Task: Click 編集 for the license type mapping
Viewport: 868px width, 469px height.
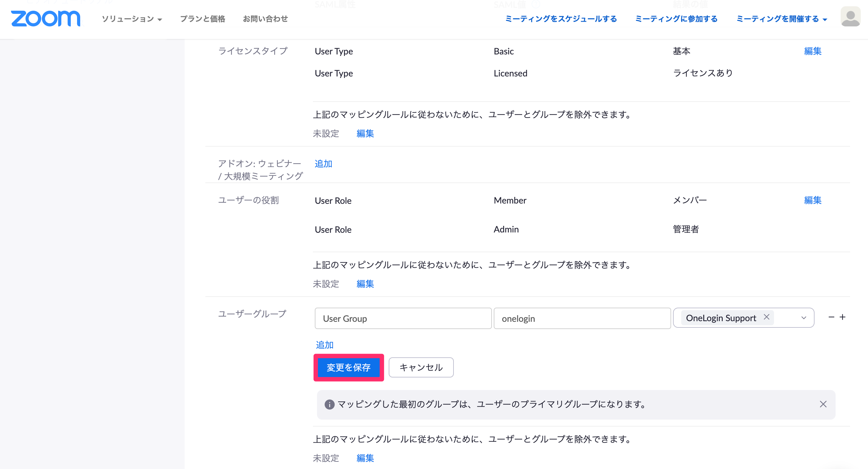Action: [812, 51]
